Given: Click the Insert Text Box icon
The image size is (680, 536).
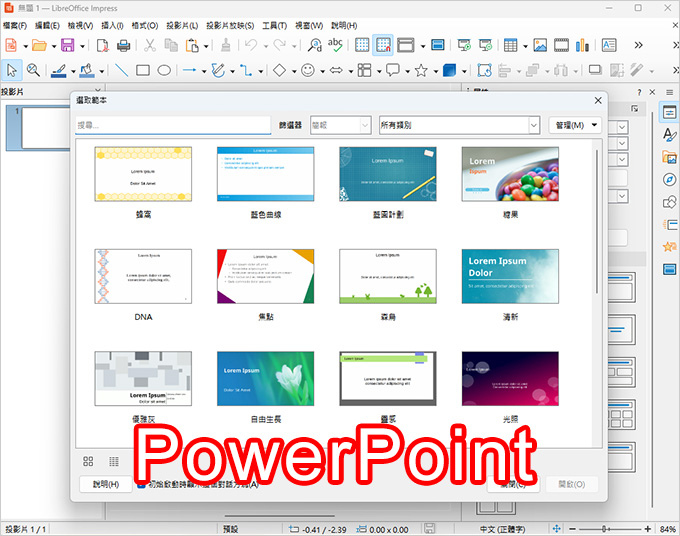Looking at the screenshot, I should coord(609,45).
